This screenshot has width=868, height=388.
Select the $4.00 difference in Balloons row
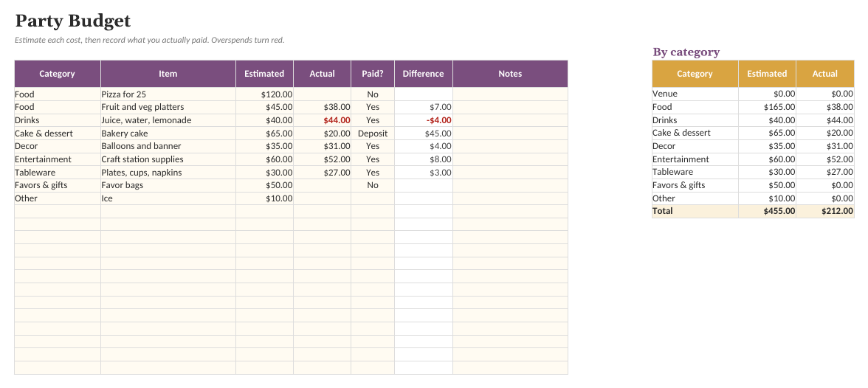(423, 146)
